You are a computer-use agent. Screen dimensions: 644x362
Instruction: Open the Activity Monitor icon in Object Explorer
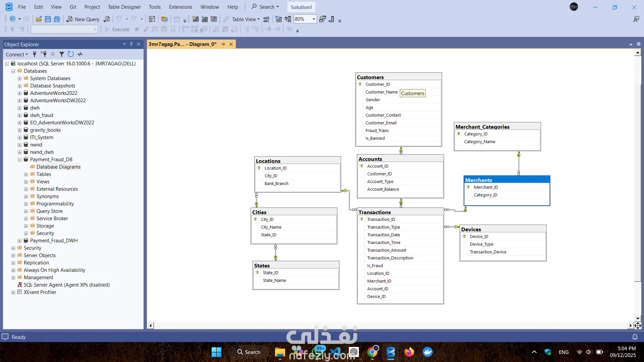[80, 54]
